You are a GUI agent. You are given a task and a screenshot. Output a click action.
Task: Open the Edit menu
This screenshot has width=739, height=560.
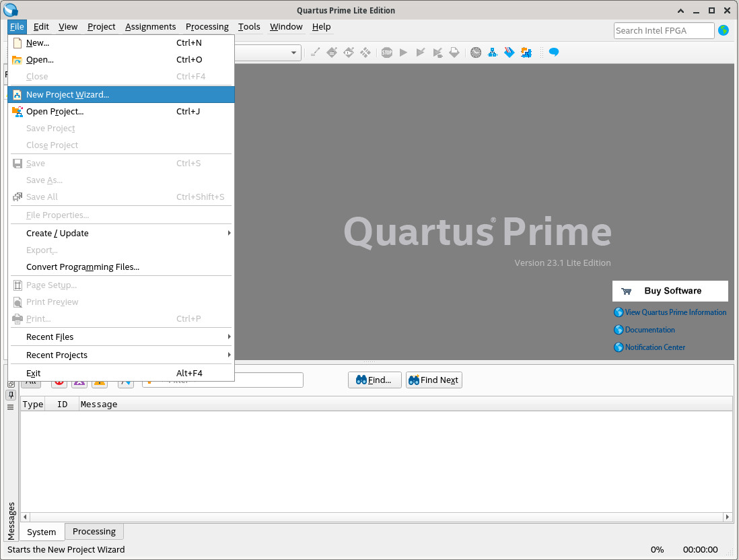pos(41,27)
